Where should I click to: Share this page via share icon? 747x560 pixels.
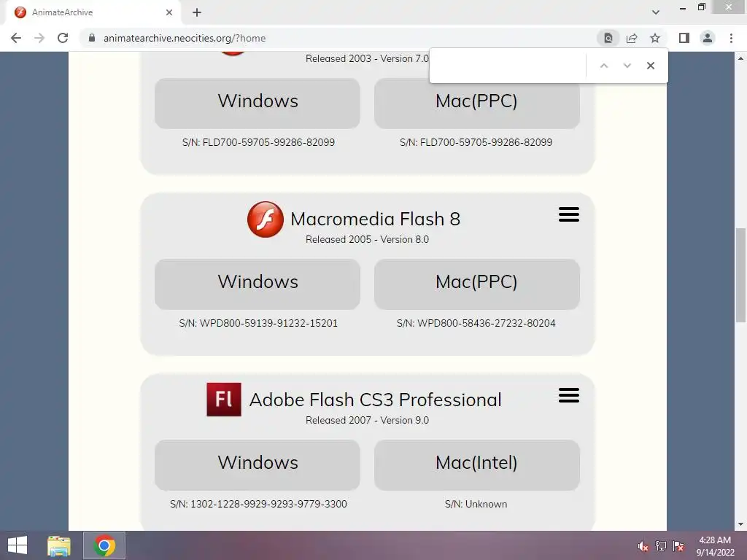[x=632, y=38]
